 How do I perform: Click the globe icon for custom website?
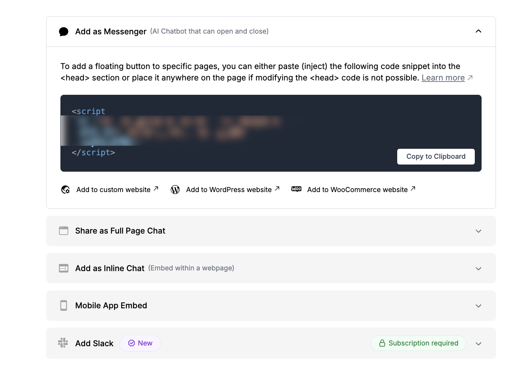pos(65,190)
